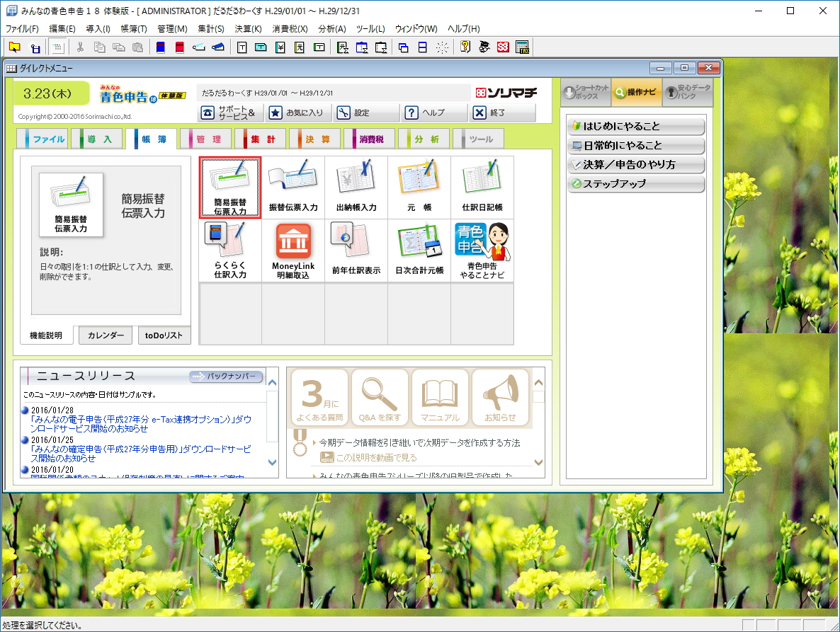Click the サポートサービス button
The width and height of the screenshot is (840, 632).
[230, 113]
